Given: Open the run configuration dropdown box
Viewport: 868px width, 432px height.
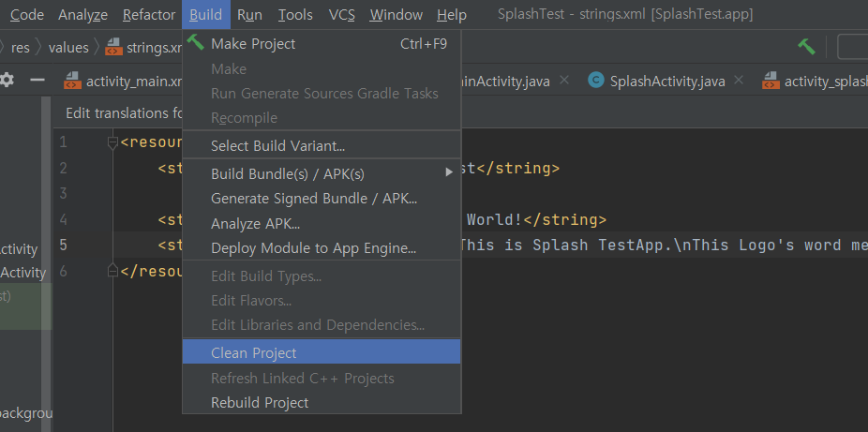Looking at the screenshot, I should [852, 47].
